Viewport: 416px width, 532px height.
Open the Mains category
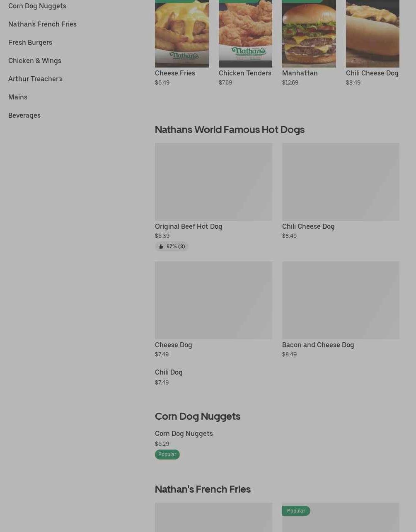coord(18,97)
